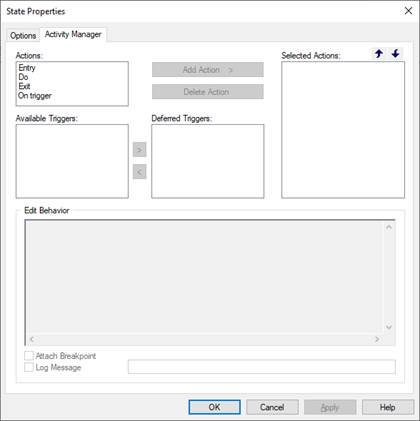Click the Delete Action button

point(208,92)
